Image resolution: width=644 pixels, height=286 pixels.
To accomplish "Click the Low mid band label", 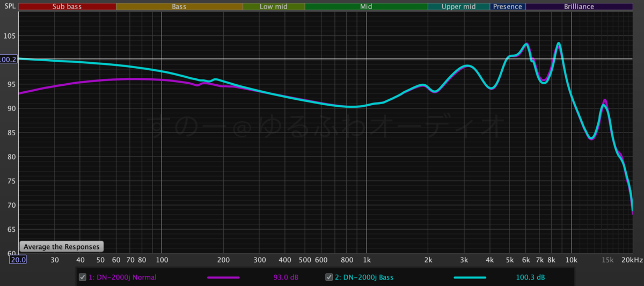I will pyautogui.click(x=274, y=7).
